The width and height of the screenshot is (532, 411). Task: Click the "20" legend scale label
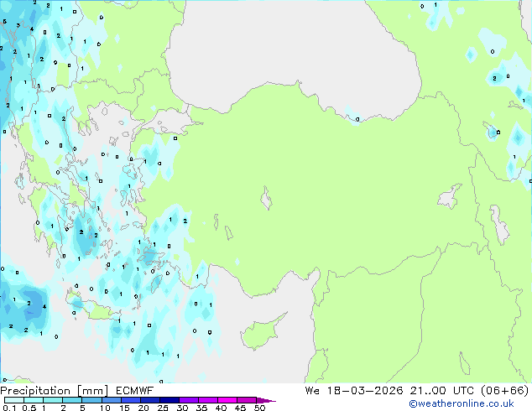click(x=143, y=408)
